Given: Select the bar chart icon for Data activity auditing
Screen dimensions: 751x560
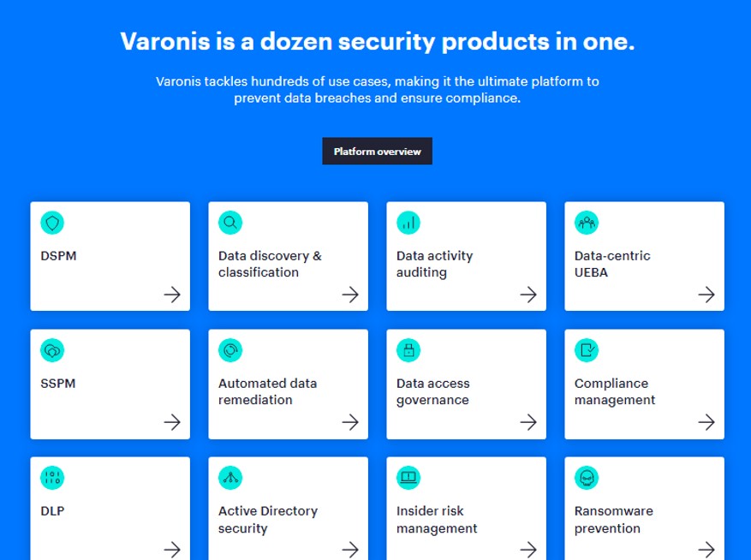Looking at the screenshot, I should point(408,223).
